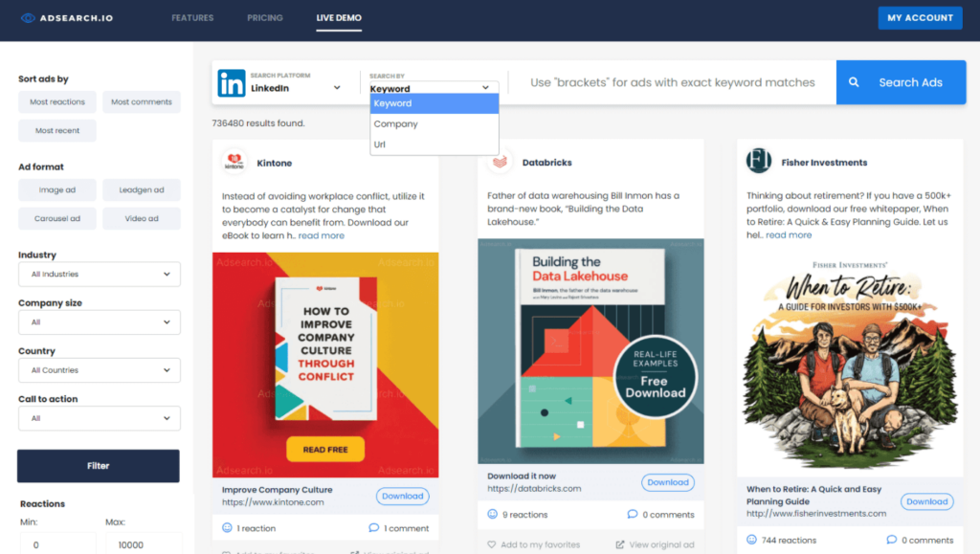Image resolution: width=980 pixels, height=554 pixels.
Task: Click the Kintone company name
Action: pos(275,163)
